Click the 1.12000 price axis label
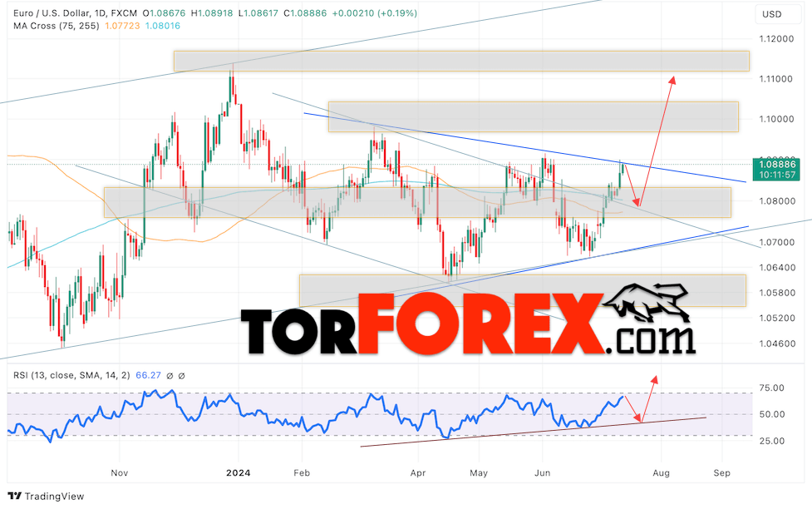812x509 pixels. click(775, 39)
